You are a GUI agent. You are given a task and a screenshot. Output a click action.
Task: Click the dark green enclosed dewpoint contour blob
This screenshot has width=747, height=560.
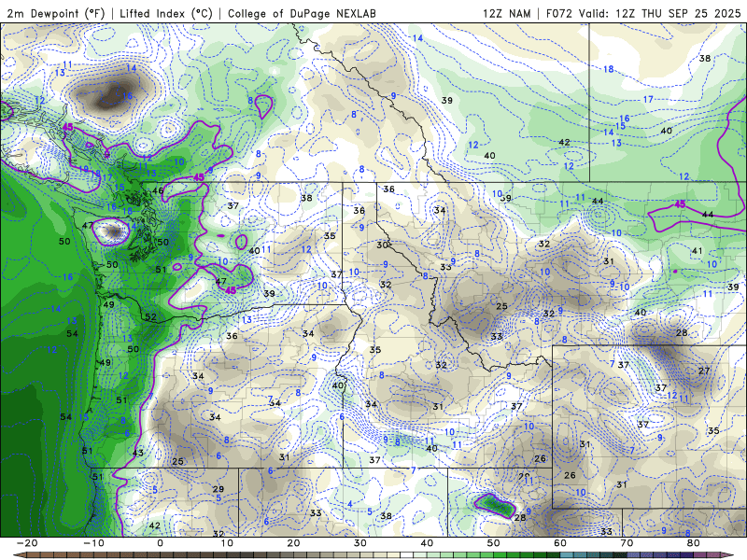[x=495, y=505]
